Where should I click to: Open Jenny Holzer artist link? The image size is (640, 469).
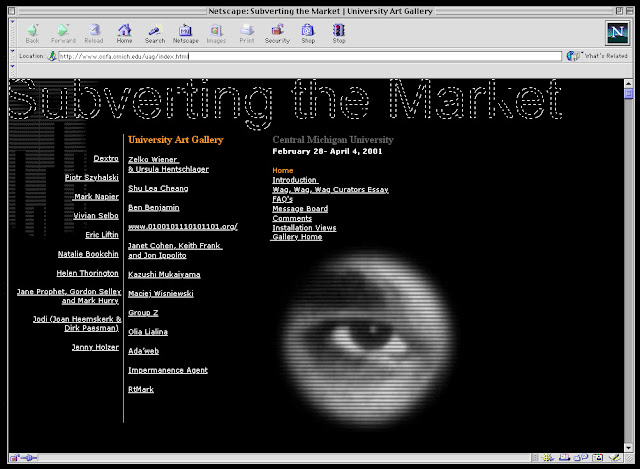coord(95,347)
